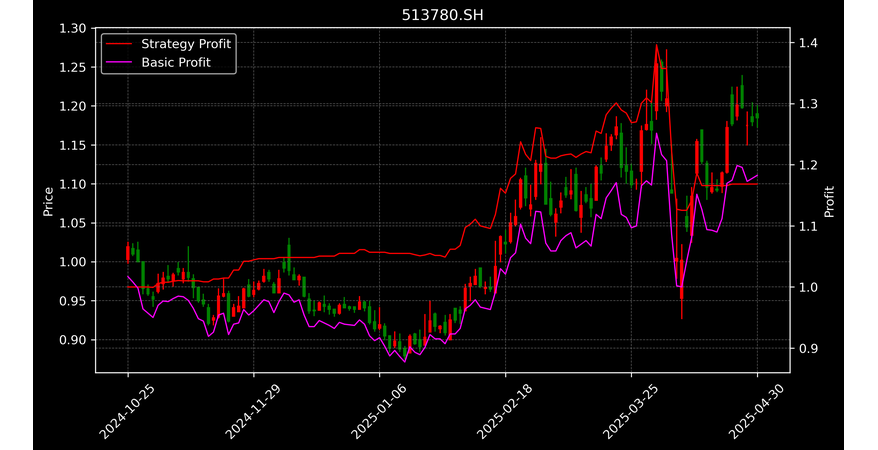Click the Price axis label

48,201
